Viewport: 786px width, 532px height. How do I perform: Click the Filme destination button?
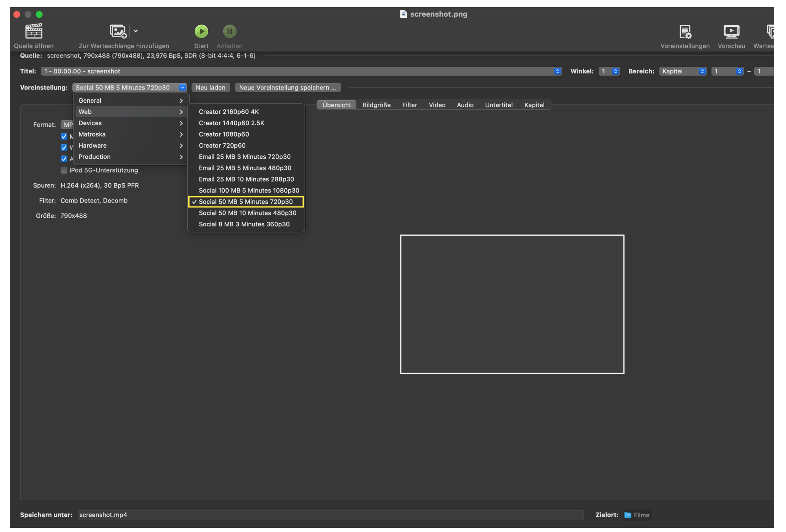point(638,515)
